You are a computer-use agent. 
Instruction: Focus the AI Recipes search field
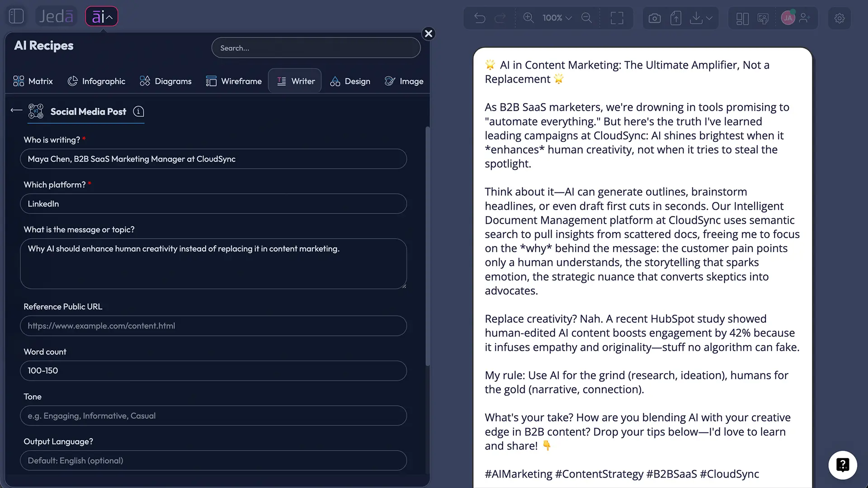pos(316,48)
